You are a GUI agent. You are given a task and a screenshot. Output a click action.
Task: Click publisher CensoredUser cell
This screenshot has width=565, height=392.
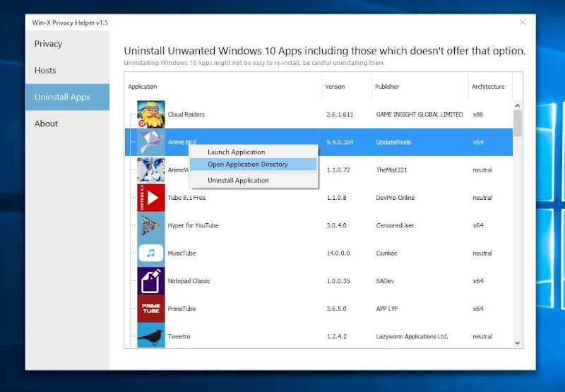pyautogui.click(x=395, y=225)
